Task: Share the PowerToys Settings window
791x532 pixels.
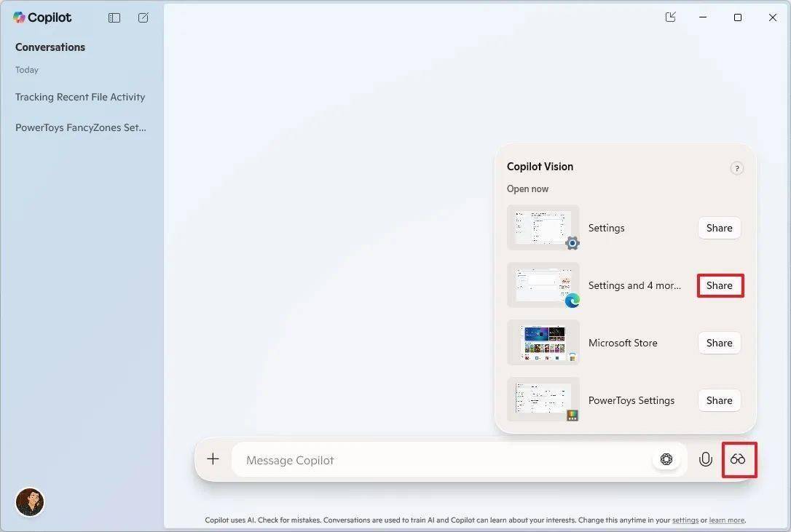Action: (720, 400)
